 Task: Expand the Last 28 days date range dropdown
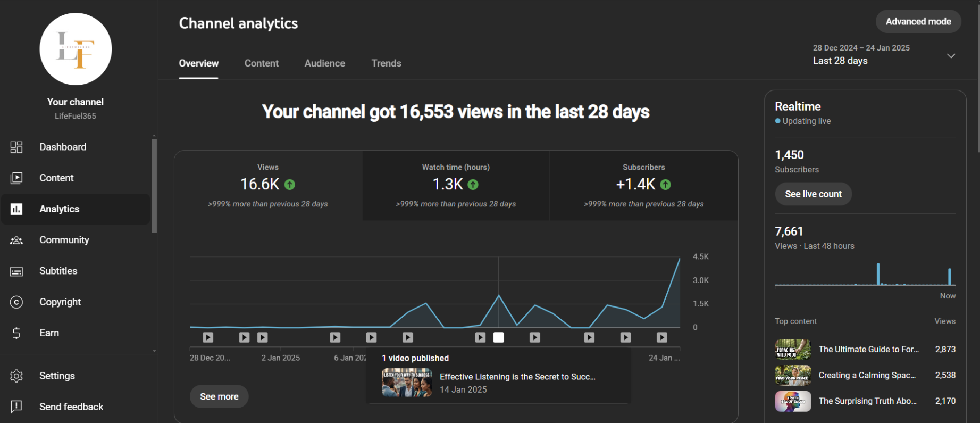(951, 56)
